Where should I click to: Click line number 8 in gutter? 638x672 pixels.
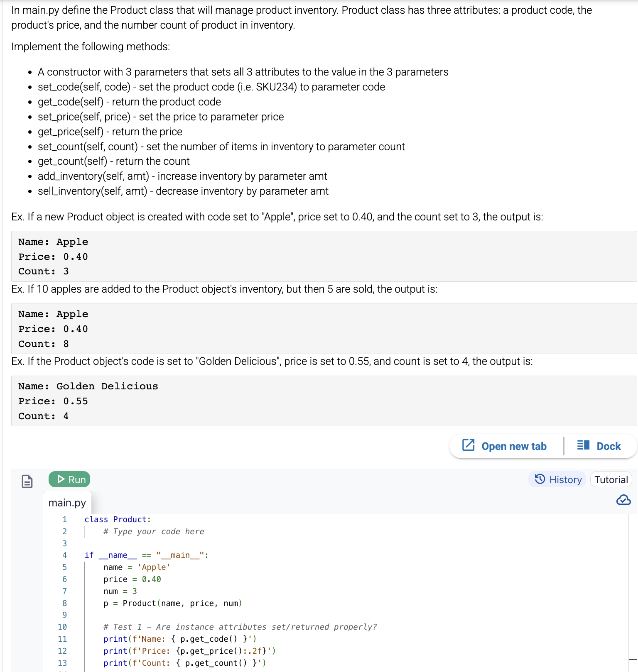[x=64, y=603]
